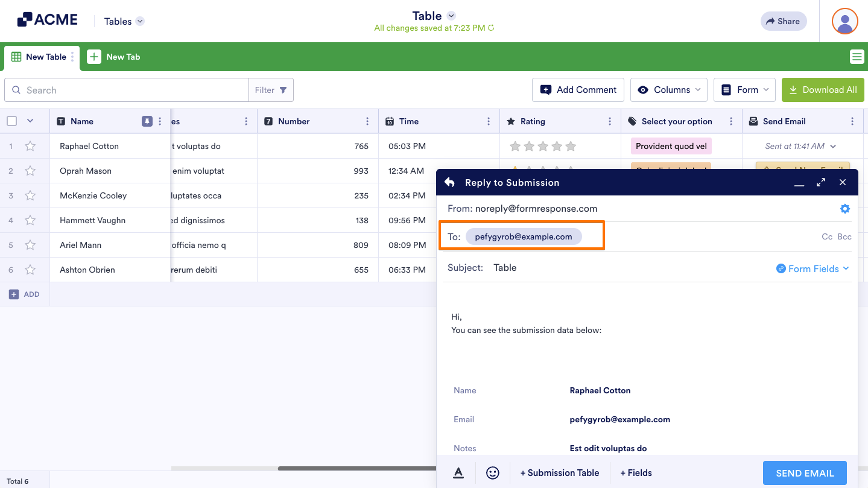The width and height of the screenshot is (868, 488).
Task: Open the Form Fields dropdown
Action: tap(813, 268)
